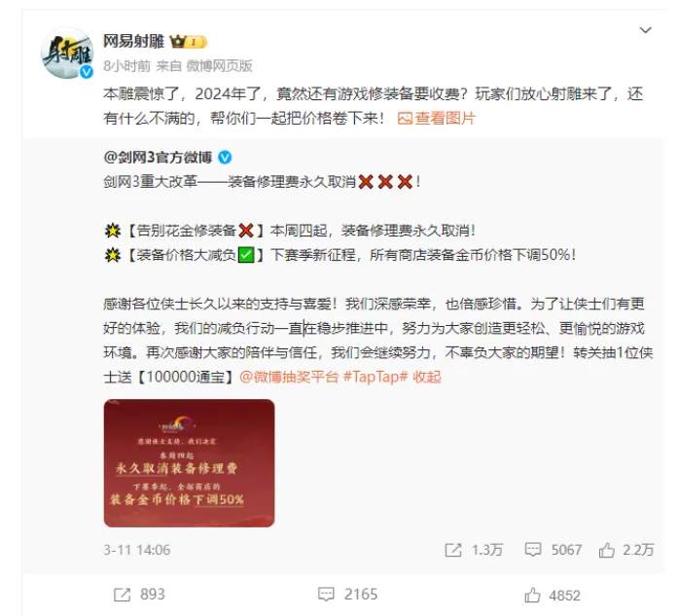Like the quoted post with 2.2万 likes
This screenshot has width=678, height=616.
(626, 550)
